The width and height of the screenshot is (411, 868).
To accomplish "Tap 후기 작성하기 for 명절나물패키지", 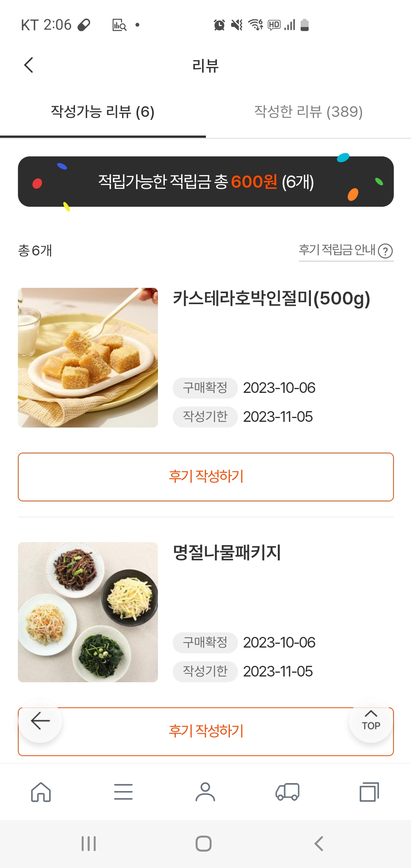I will coord(206,731).
